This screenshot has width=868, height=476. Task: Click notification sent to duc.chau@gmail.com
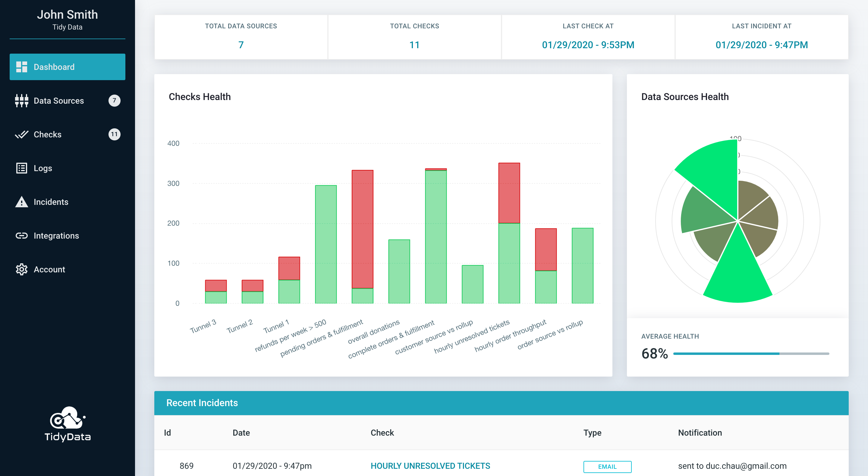coord(732,465)
